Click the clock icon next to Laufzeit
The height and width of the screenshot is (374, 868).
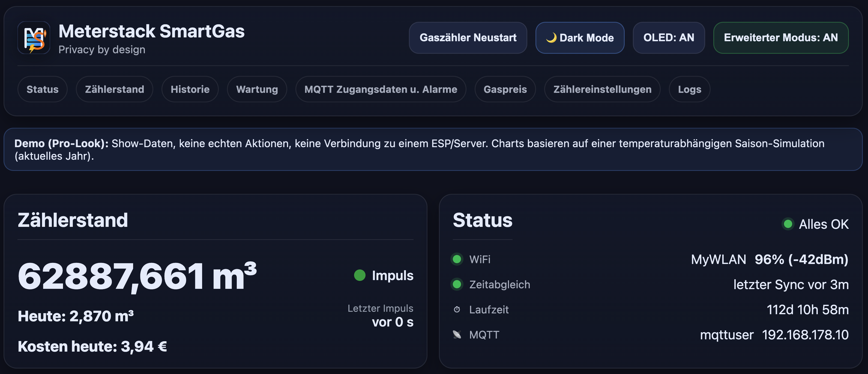point(457,309)
